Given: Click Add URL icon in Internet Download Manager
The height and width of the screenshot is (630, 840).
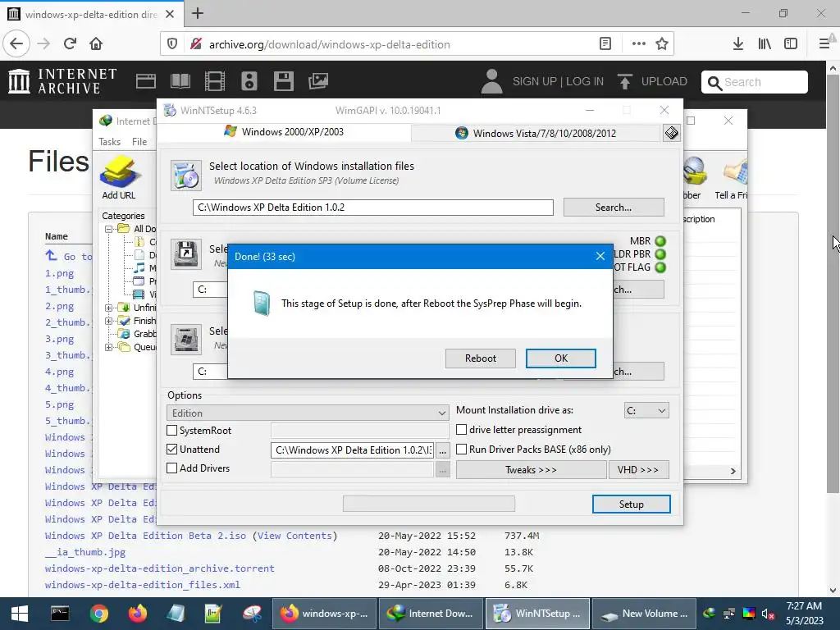Looking at the screenshot, I should point(119,177).
